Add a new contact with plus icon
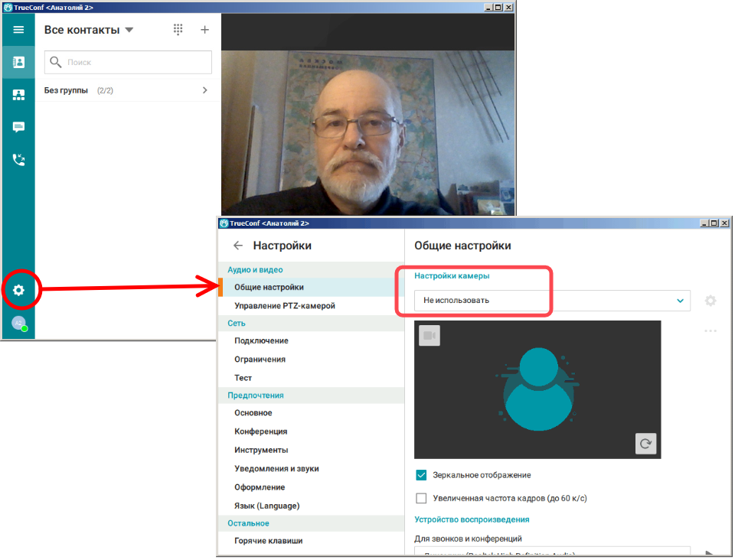Viewport: 735px width, 560px height. coord(204,30)
